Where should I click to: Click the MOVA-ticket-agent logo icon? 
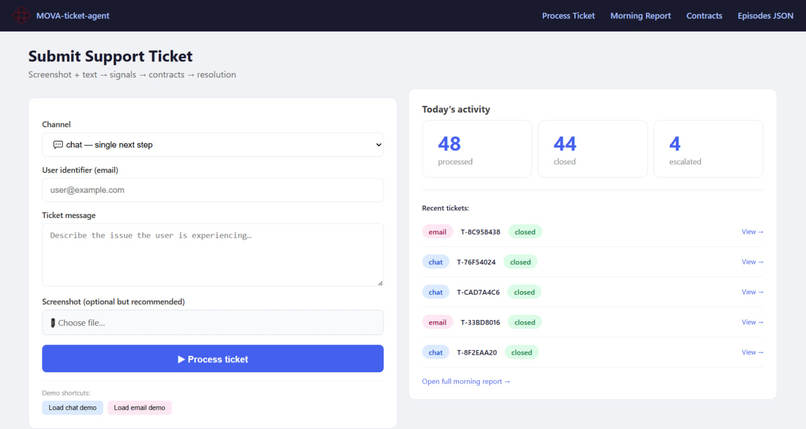click(21, 15)
